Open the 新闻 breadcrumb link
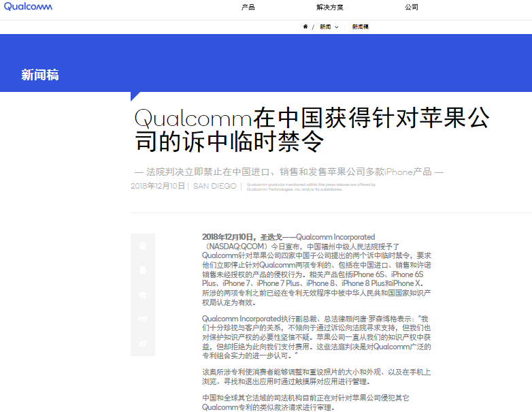532x412 pixels. coord(325,27)
